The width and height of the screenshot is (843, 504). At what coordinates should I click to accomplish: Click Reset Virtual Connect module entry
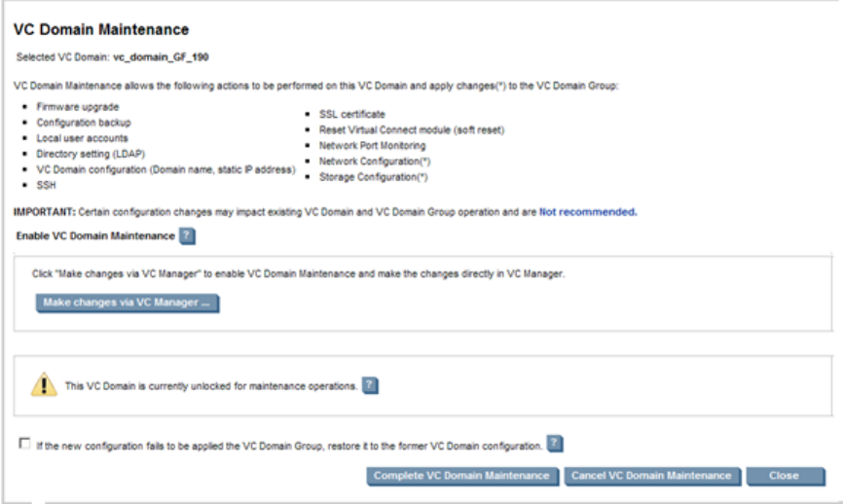click(x=411, y=129)
